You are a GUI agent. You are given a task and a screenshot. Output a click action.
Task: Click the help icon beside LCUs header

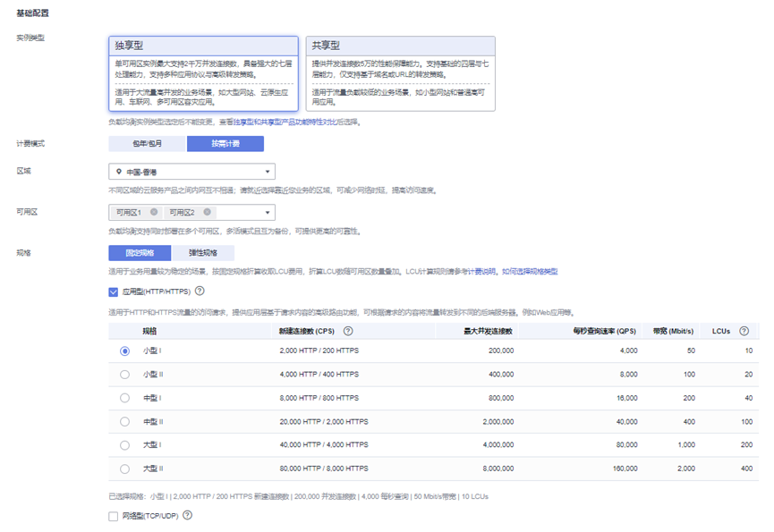tap(744, 331)
